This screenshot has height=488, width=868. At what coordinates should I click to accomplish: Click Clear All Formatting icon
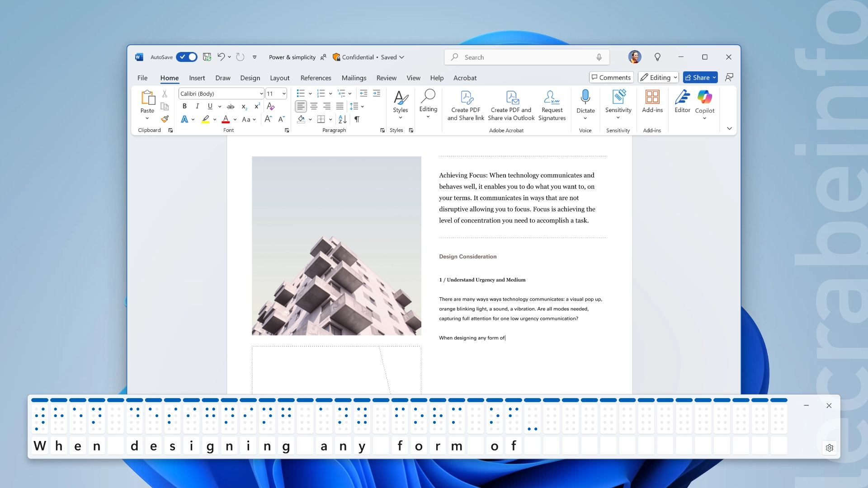coord(271,106)
